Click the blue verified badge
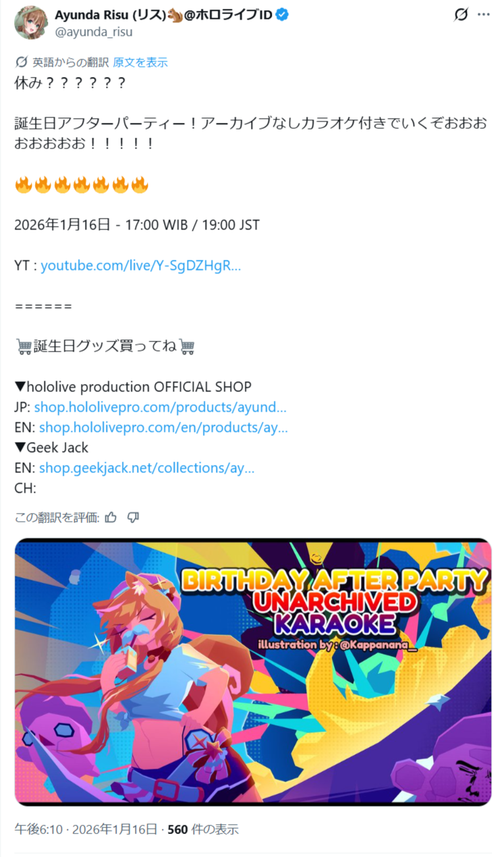This screenshot has width=504, height=857. [282, 15]
